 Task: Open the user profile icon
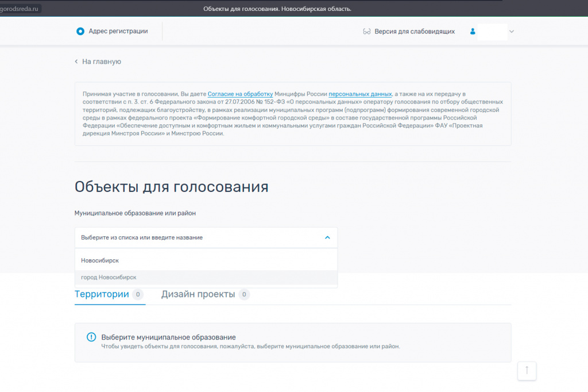[x=473, y=32]
